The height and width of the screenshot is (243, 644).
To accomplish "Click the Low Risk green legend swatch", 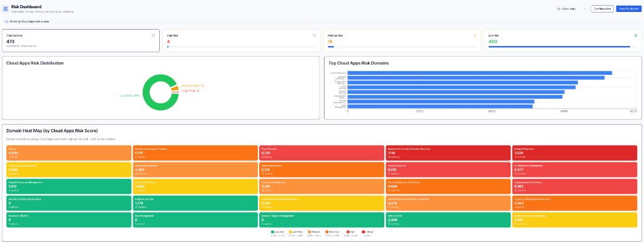I will pos(272,232).
